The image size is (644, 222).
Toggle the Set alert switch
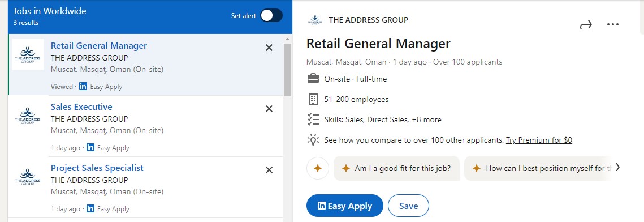(x=271, y=16)
